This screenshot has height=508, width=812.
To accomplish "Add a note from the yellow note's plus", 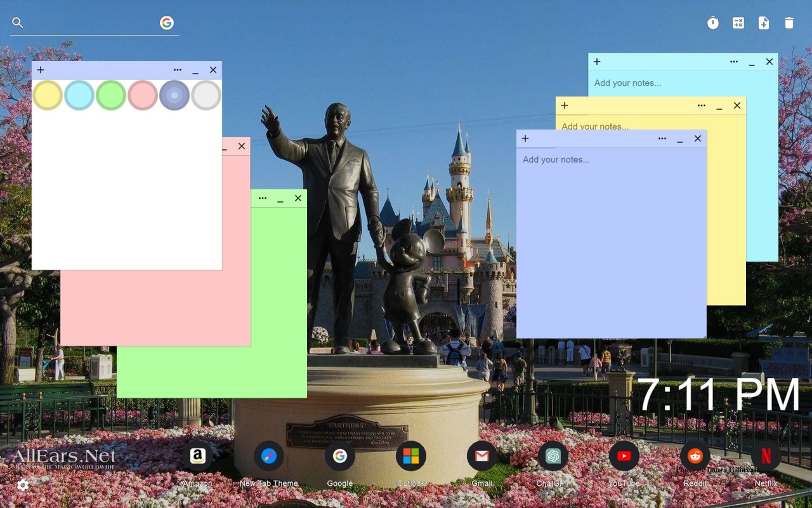I will click(565, 105).
